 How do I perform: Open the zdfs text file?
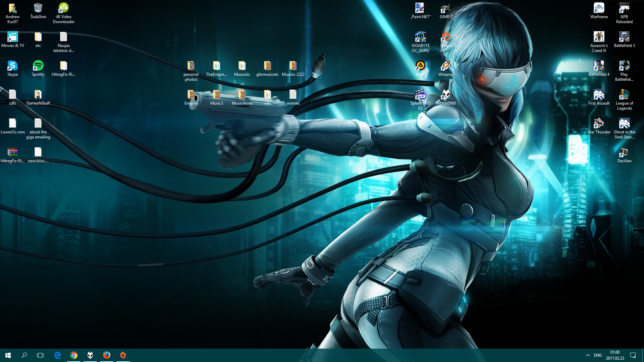(12, 98)
